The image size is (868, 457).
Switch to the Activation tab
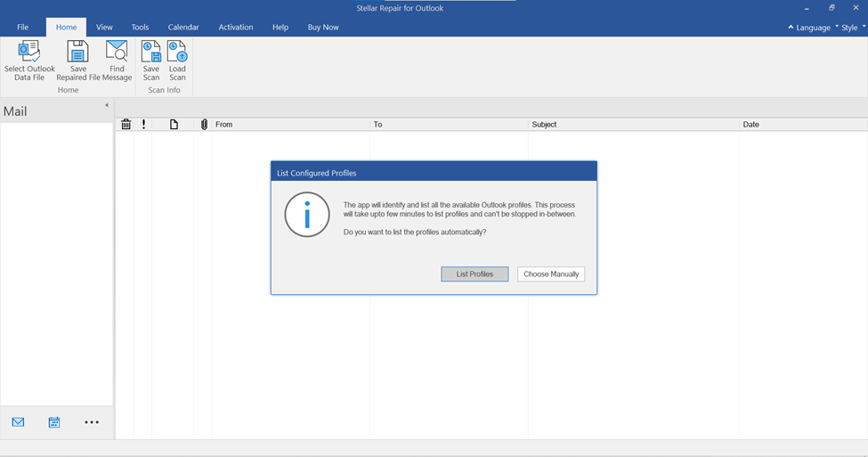pyautogui.click(x=236, y=28)
